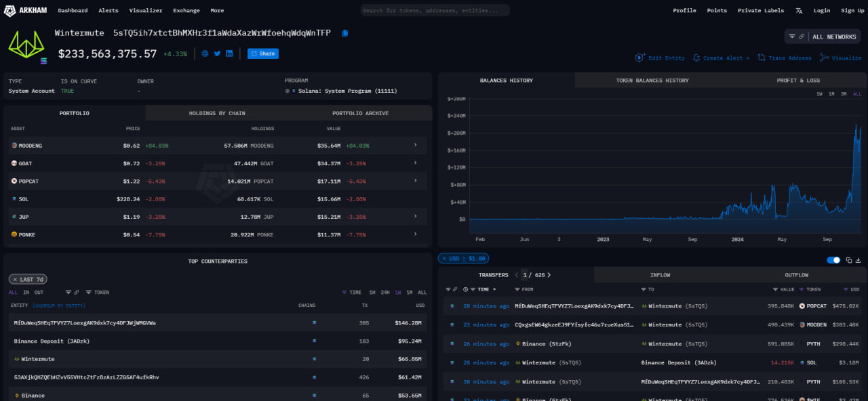Switch to the Token Balances History tab

point(652,81)
